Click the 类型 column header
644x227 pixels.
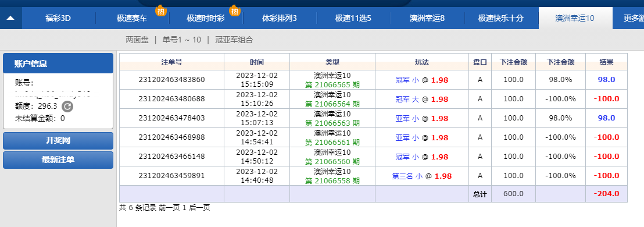(x=332, y=62)
